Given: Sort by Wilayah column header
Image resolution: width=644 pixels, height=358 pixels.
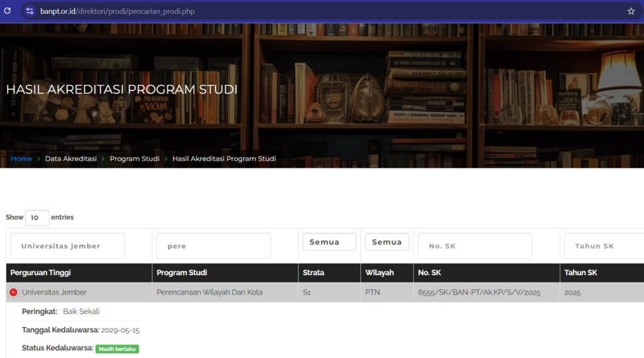Looking at the screenshot, I should tap(387, 273).
